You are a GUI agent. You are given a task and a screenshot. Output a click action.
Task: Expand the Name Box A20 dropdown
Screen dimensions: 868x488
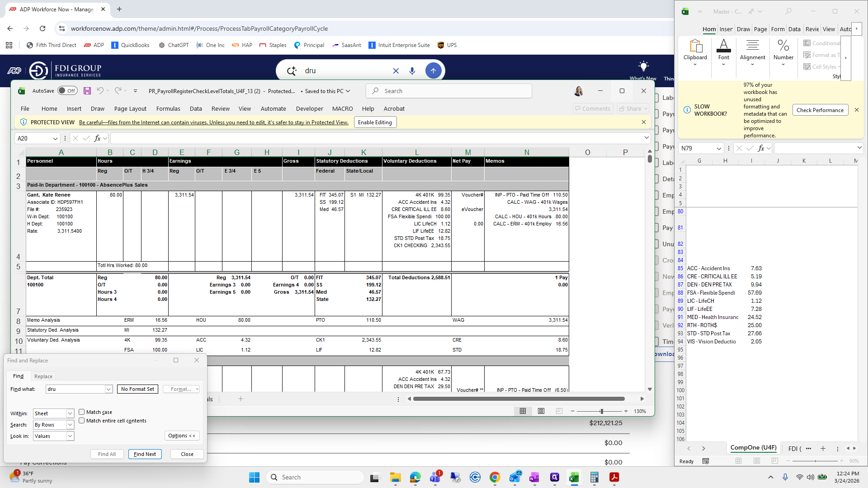[55, 139]
